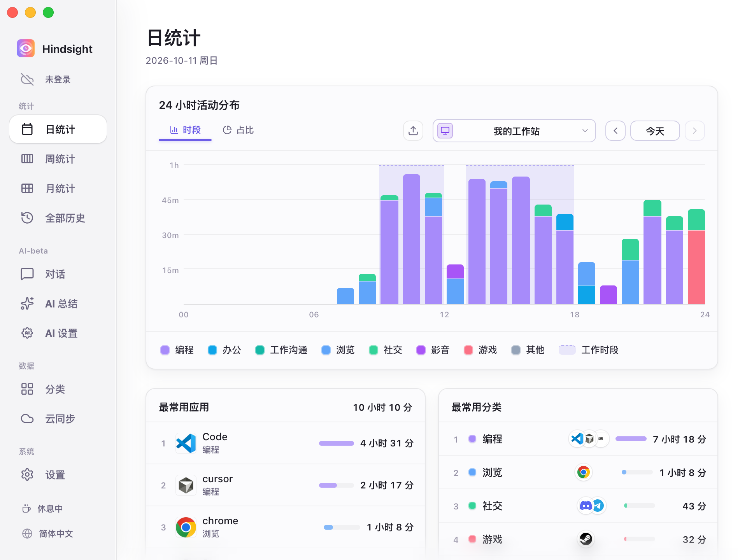
Task: Toggle 工作时段 legend entry
Action: (589, 350)
